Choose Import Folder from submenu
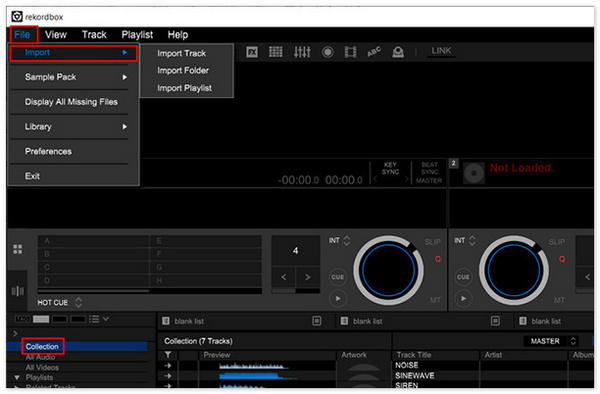 183,71
